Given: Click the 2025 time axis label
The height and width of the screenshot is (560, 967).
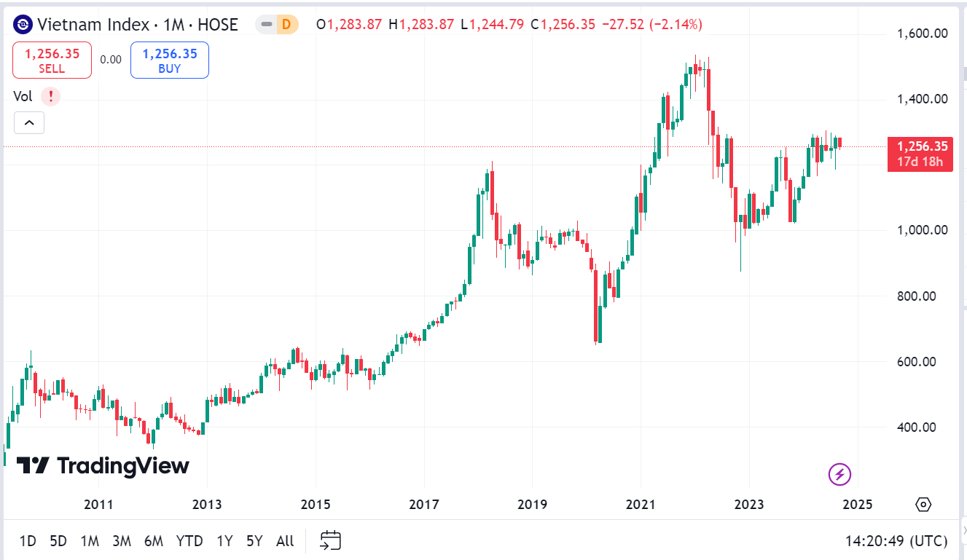Looking at the screenshot, I should 857,505.
